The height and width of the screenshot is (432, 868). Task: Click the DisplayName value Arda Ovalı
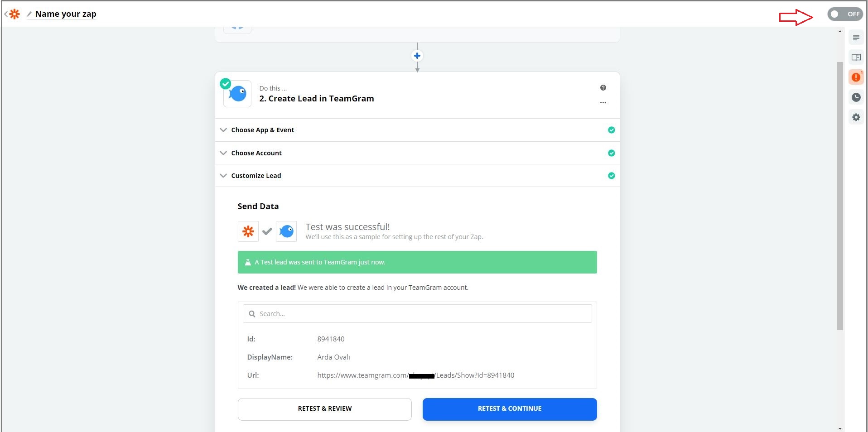tap(333, 357)
